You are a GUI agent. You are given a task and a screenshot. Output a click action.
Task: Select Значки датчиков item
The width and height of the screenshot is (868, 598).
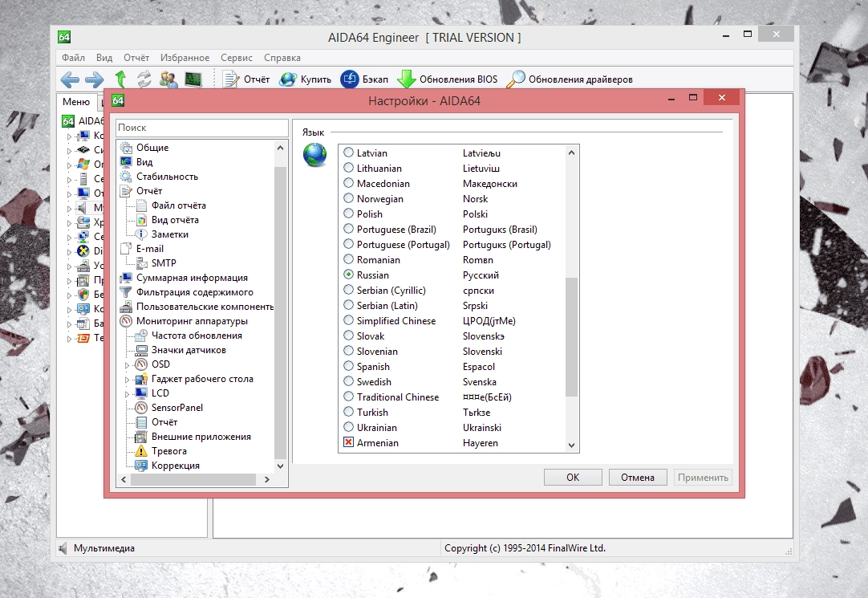pyautogui.click(x=189, y=350)
